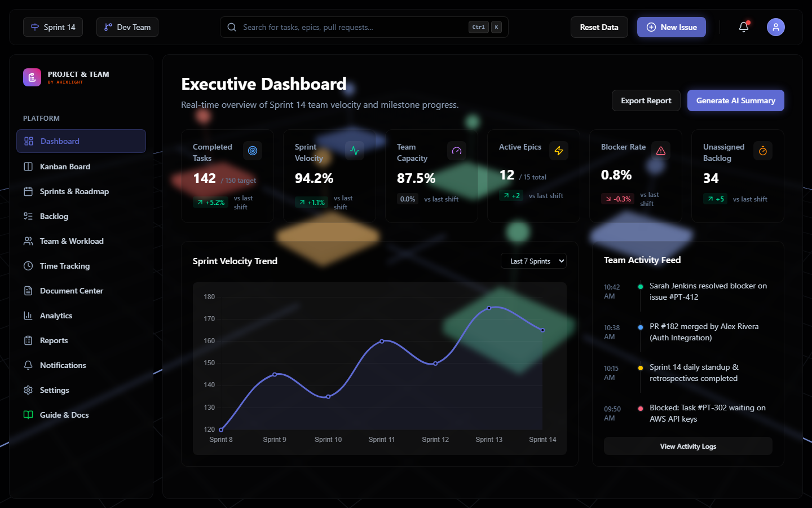812x508 pixels.
Task: Go to Sprints & Roadmap
Action: click(x=81, y=191)
